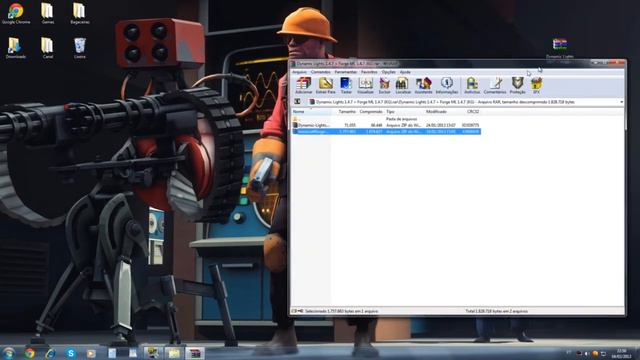Select the Bagaceiras desktop folder

(80, 13)
